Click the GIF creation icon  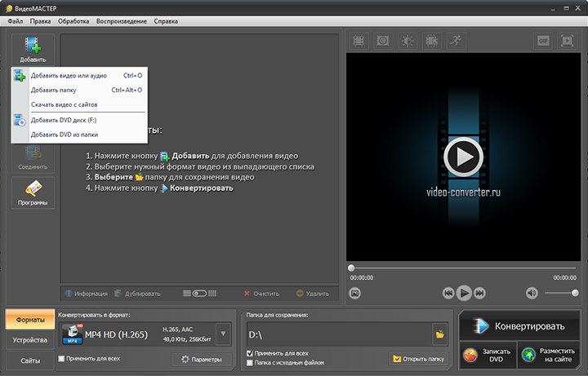point(543,41)
